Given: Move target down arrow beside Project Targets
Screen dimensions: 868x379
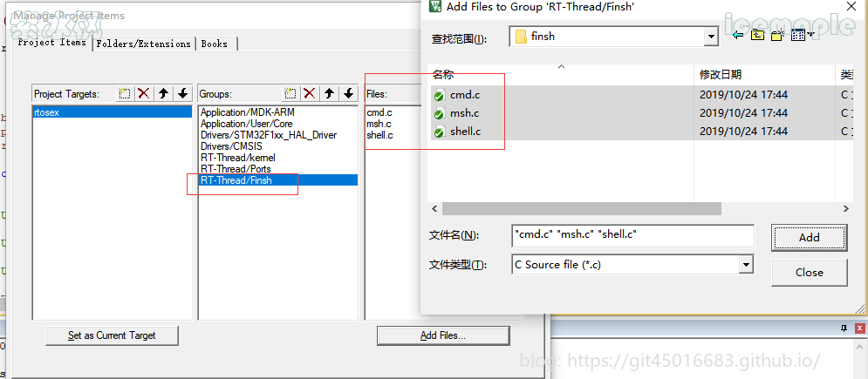Looking at the screenshot, I should pyautogui.click(x=183, y=93).
